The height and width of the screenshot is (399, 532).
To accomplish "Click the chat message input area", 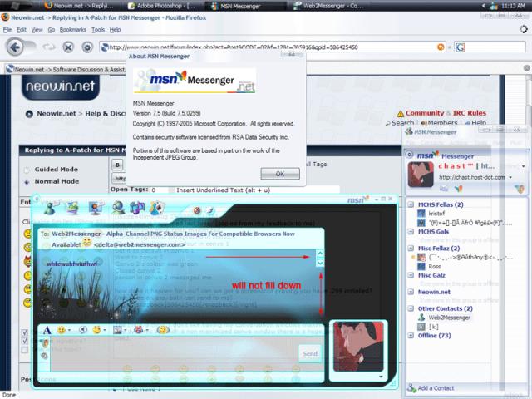I will pyautogui.click(x=174, y=354).
